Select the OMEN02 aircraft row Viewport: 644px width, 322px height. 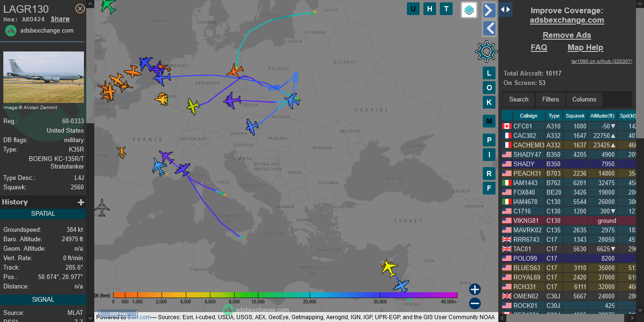coord(569,296)
